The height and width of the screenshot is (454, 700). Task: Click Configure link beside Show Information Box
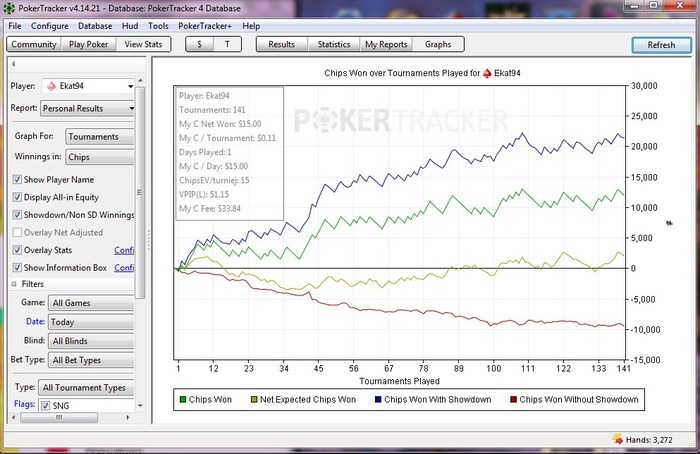click(124, 267)
